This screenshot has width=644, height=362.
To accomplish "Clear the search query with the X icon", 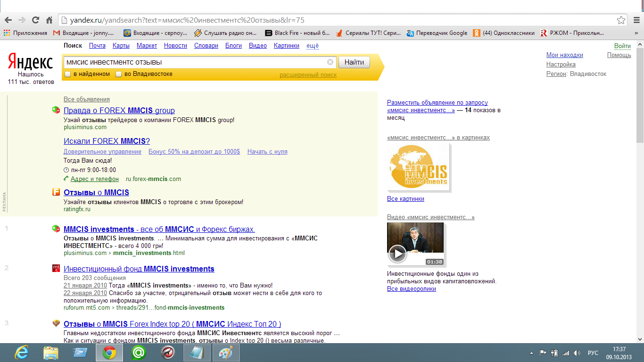I will [330, 62].
